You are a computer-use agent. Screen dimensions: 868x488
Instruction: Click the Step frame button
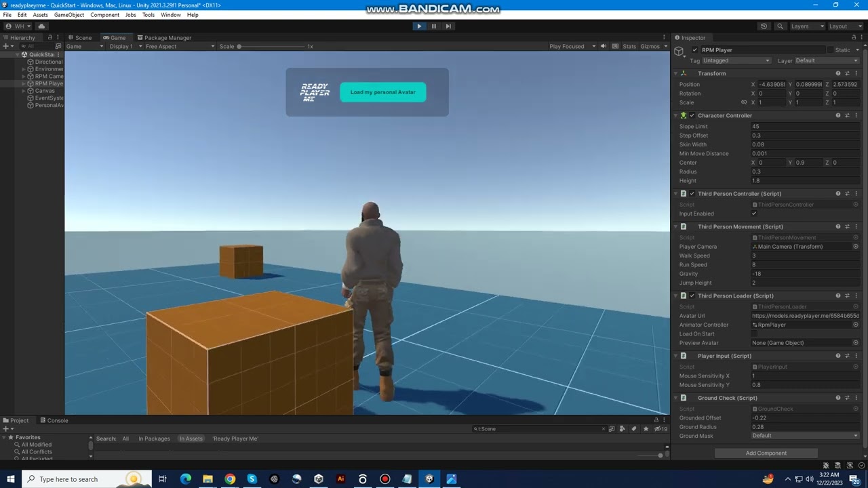pos(448,26)
